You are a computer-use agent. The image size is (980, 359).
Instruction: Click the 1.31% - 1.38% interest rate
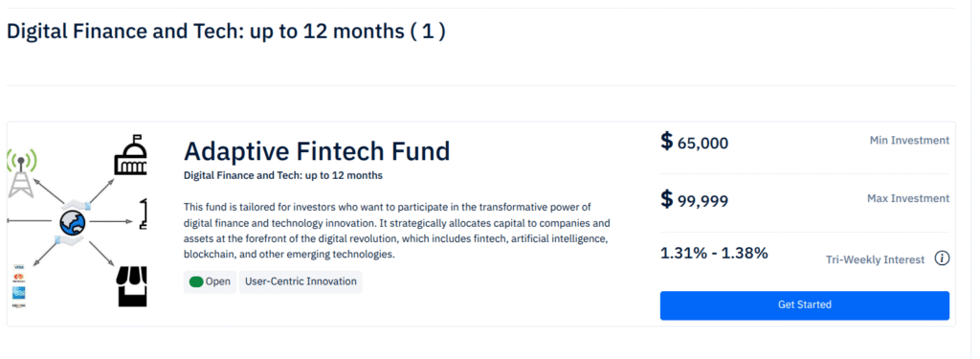tap(714, 254)
